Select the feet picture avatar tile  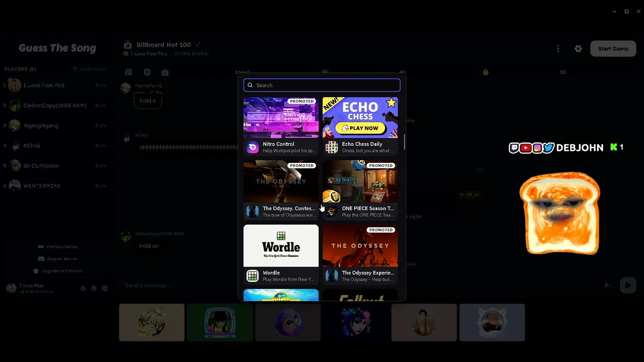point(424,322)
